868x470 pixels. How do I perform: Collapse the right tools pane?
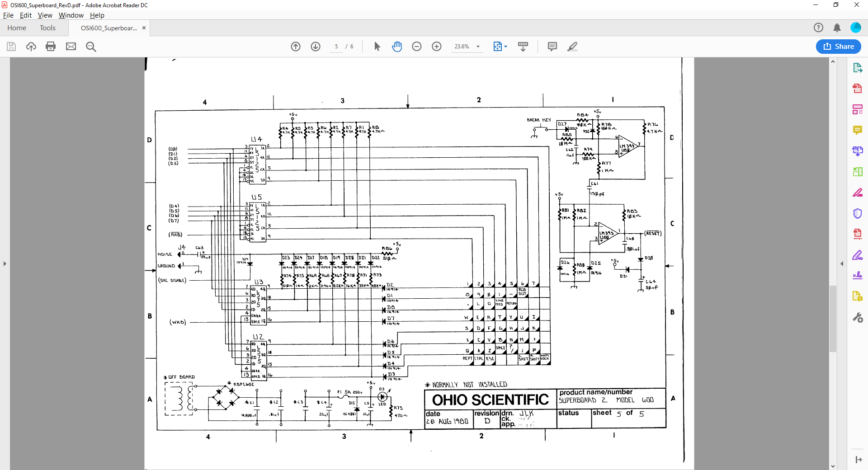859,460
